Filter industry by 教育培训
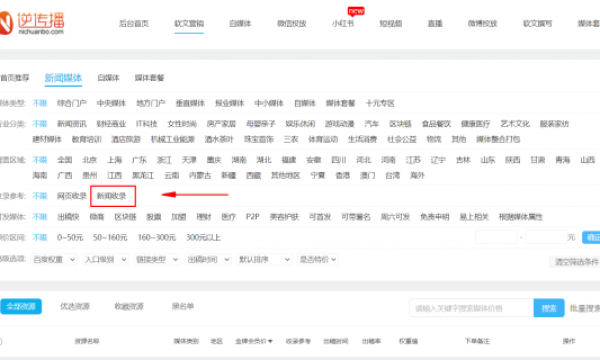 point(86,139)
